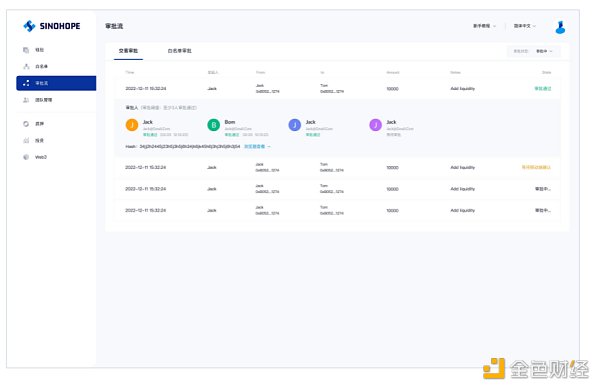Open the second sidebar item below the logo
Viewport: 600px width, 390px height.
[x=35, y=67]
